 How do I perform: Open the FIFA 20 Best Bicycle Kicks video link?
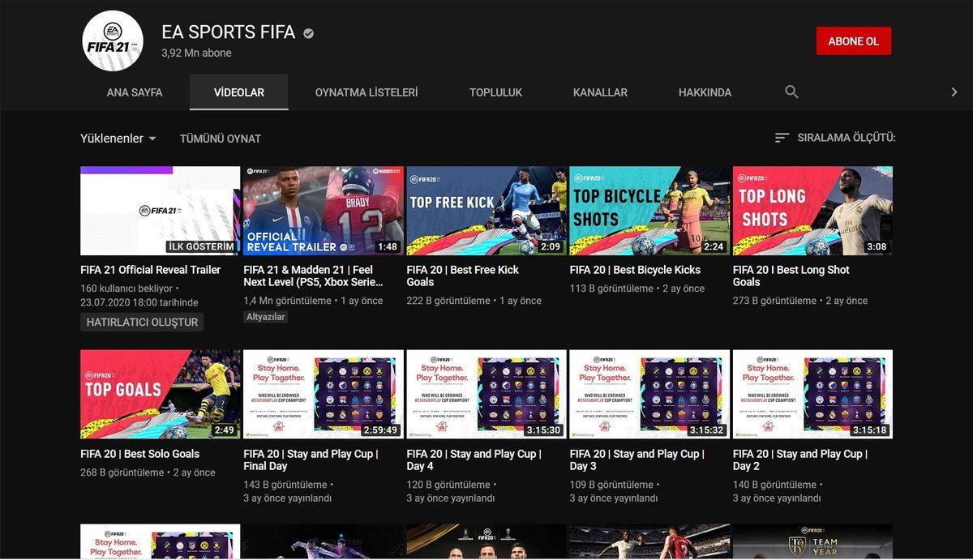(x=635, y=269)
